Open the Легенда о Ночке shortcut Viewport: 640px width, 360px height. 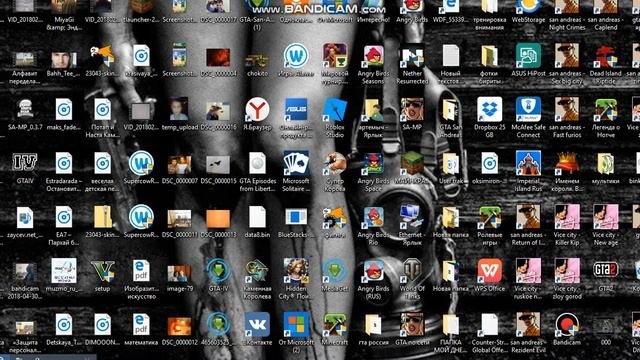(605, 109)
